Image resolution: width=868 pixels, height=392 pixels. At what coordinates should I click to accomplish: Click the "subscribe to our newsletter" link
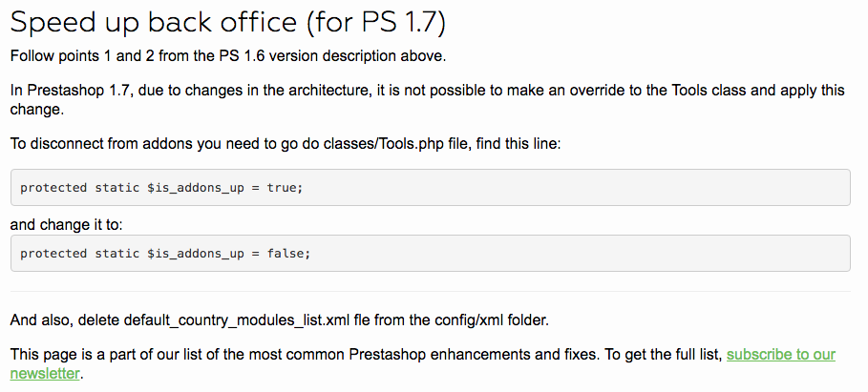(780, 355)
